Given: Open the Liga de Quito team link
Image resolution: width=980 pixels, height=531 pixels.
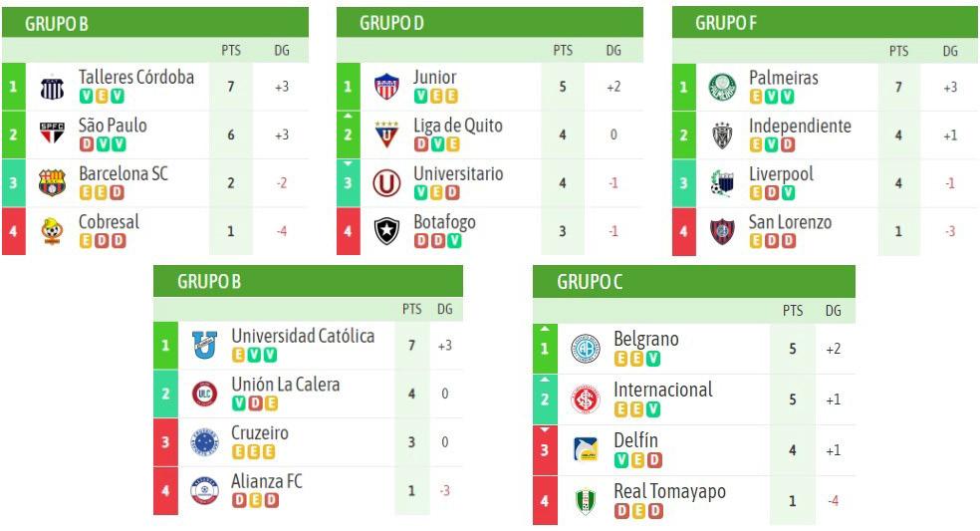Looking at the screenshot, I should pos(458,126).
